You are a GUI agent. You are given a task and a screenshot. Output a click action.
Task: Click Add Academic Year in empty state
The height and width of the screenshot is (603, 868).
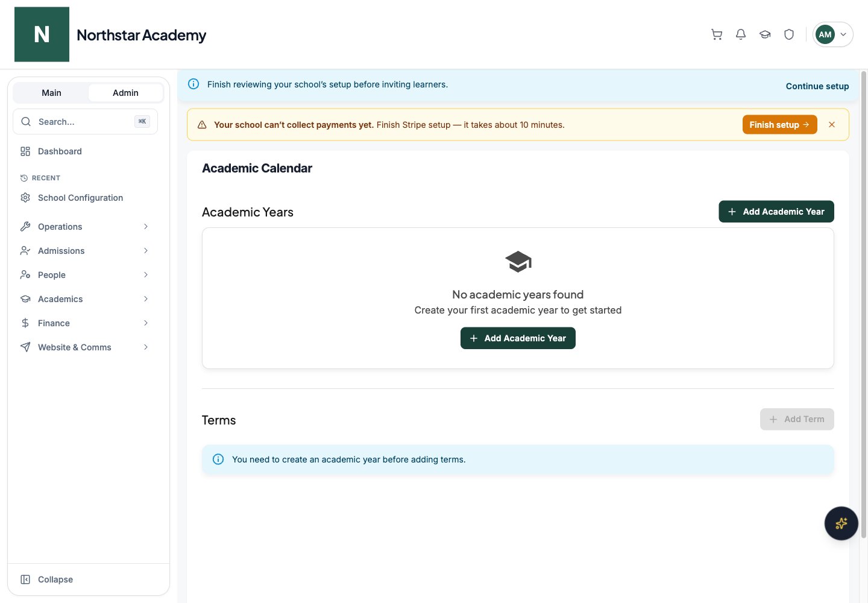coord(518,338)
